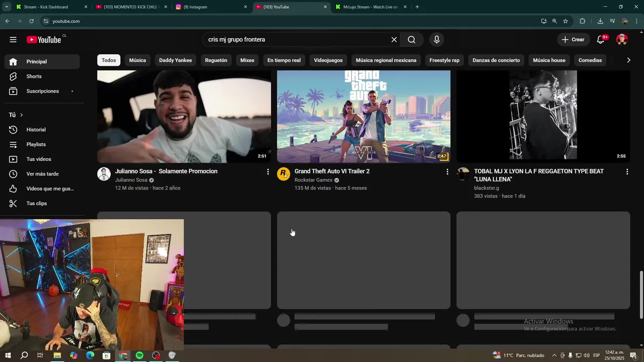Select the Mixes filter chip
The height and width of the screenshot is (362, 644).
coord(247,60)
